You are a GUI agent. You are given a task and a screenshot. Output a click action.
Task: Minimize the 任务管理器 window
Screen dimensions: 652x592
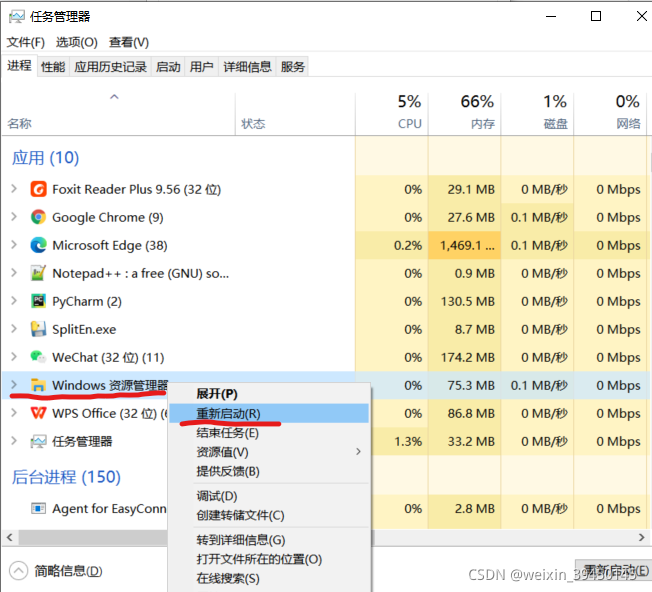click(551, 17)
